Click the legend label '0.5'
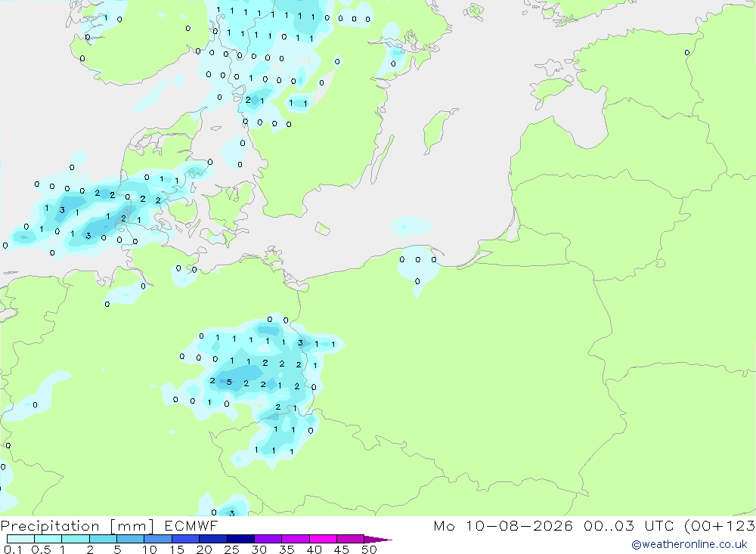756x554 pixels. [x=41, y=549]
